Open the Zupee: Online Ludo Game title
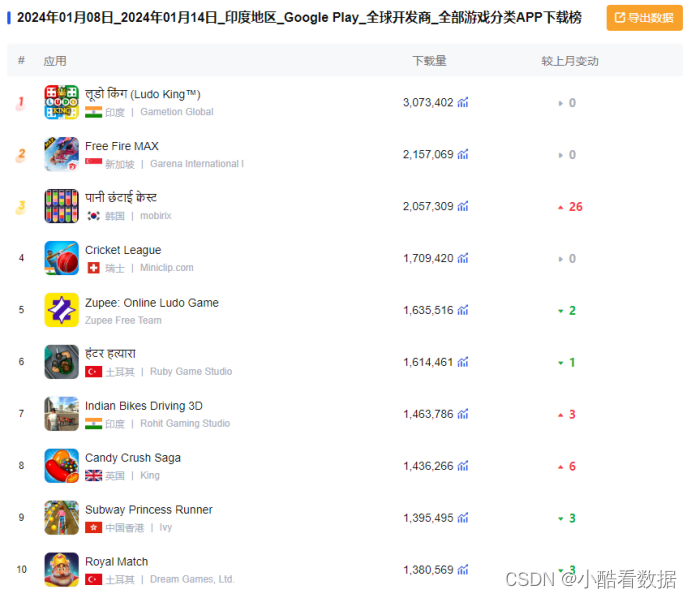 pos(152,303)
